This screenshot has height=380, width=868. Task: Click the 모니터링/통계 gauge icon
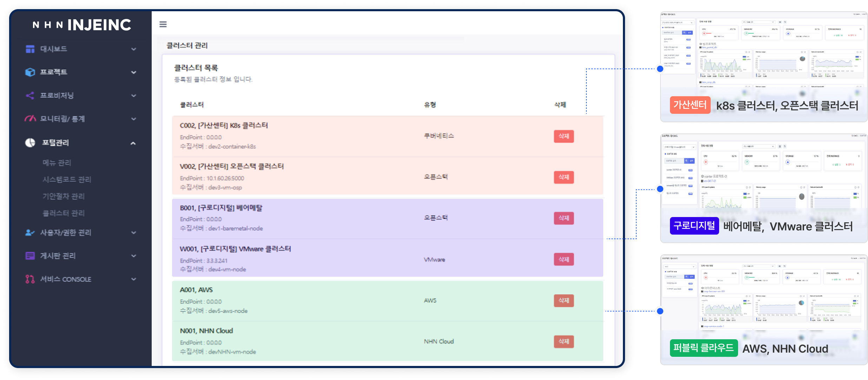pos(30,119)
